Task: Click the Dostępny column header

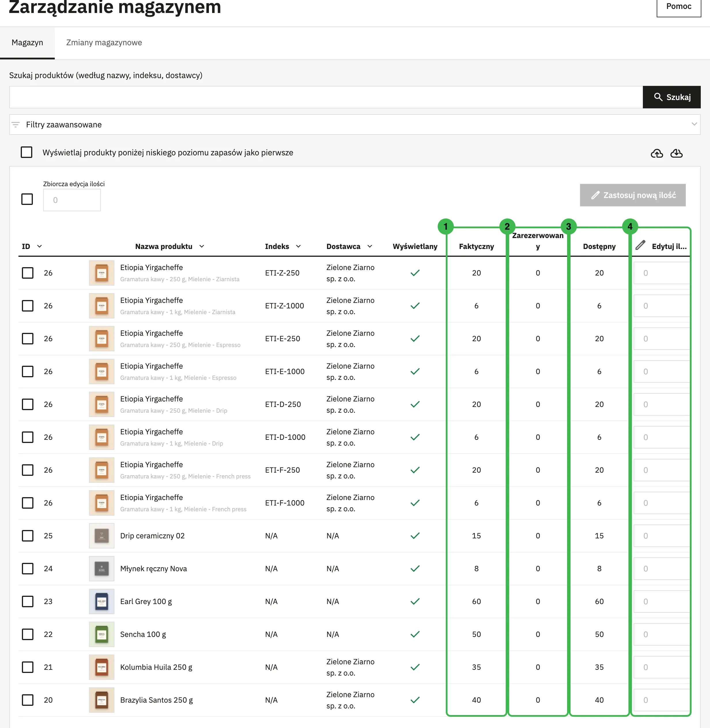Action: point(599,246)
